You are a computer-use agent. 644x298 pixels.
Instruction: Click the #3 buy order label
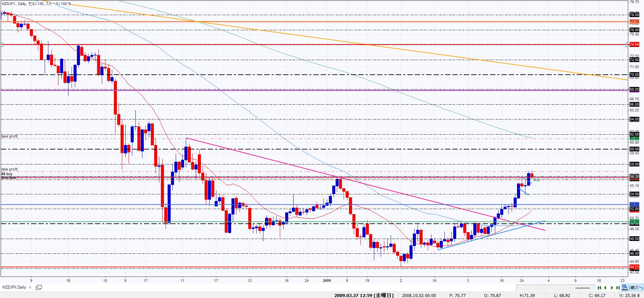[7, 174]
